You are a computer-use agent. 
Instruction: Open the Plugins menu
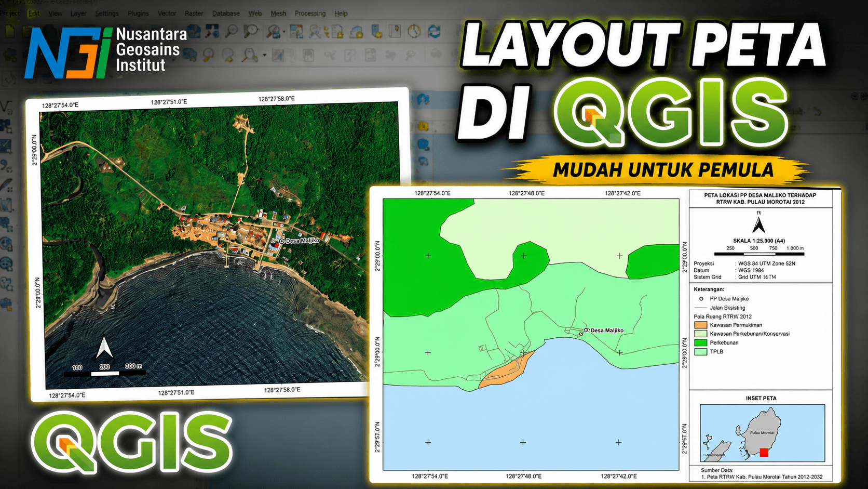tap(138, 13)
